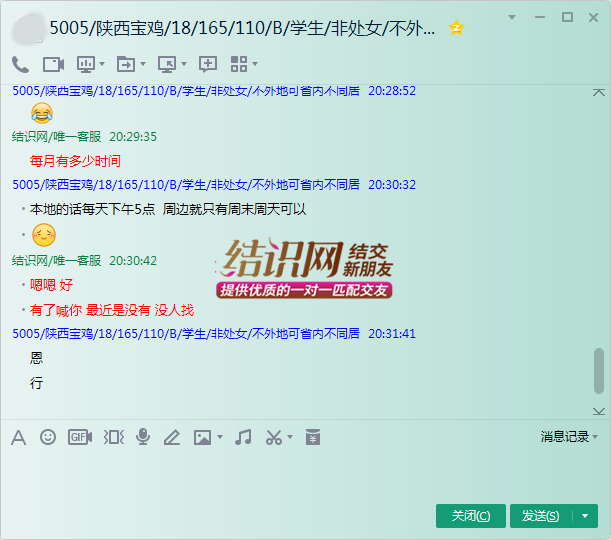
Task: Open the 消息记录 message history
Action: coord(565,437)
